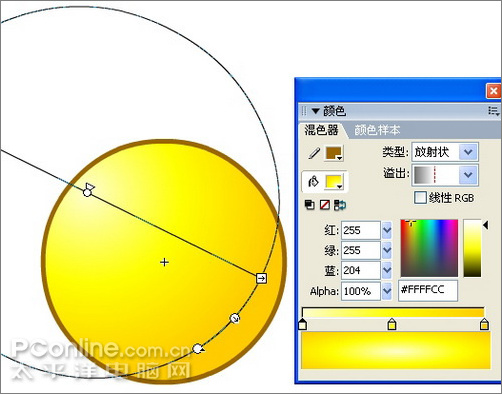
Task: Open the 类型 type dropdown showing 放射状
Action: pos(445,152)
